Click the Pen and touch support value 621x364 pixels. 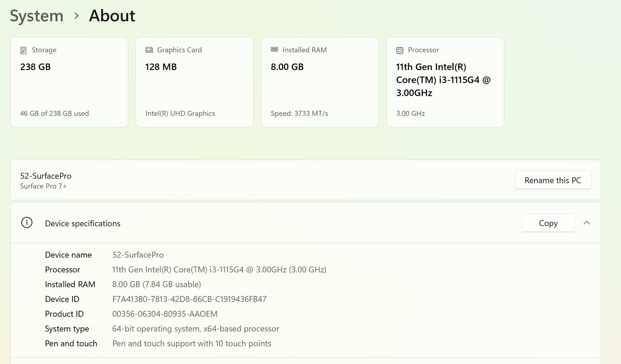point(192,343)
